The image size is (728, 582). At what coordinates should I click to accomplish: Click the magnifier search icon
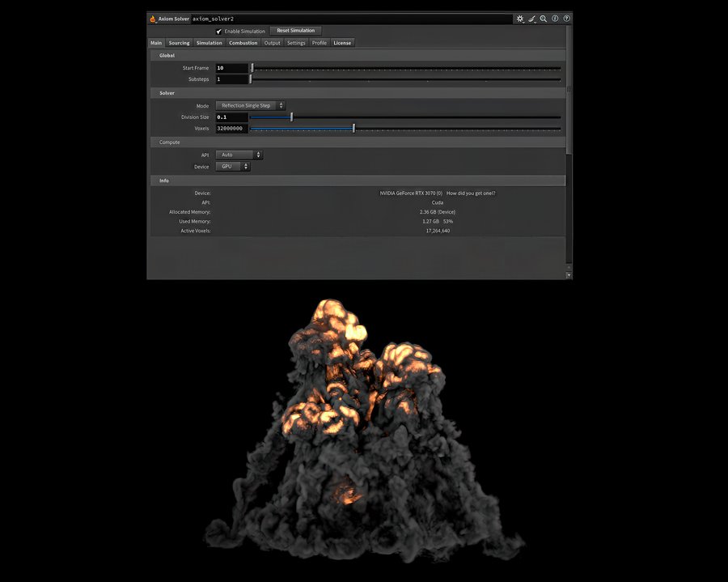point(544,19)
